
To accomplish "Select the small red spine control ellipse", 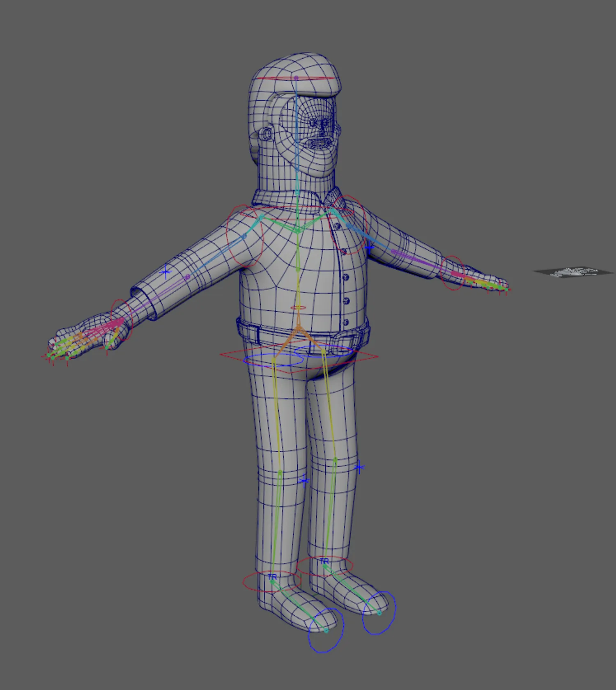I will coord(298,307).
